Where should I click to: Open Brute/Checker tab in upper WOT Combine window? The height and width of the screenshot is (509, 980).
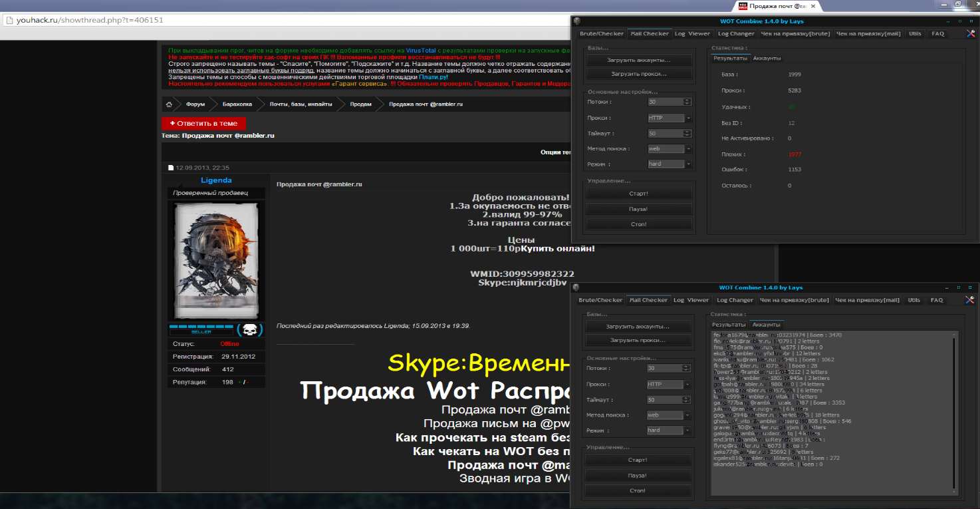tap(602, 34)
